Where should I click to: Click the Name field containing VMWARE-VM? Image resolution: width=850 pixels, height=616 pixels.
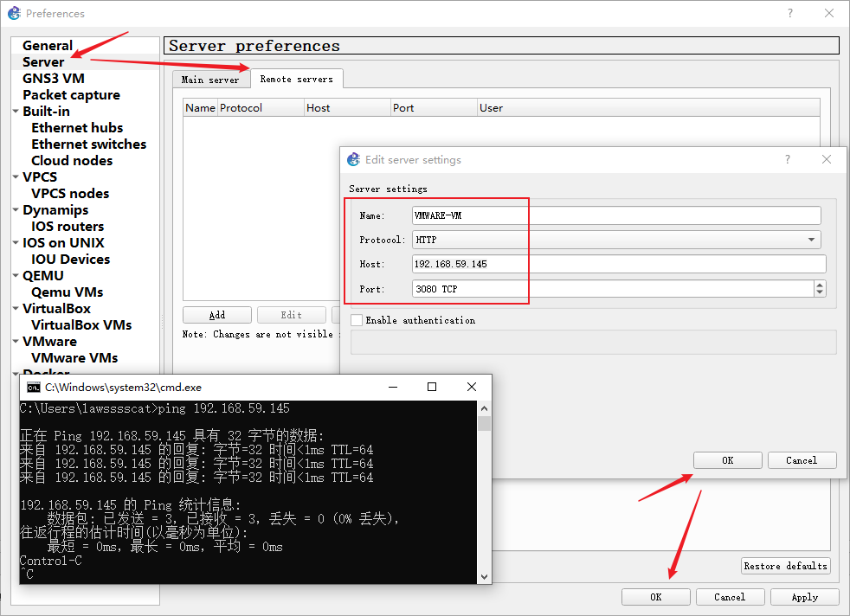616,215
